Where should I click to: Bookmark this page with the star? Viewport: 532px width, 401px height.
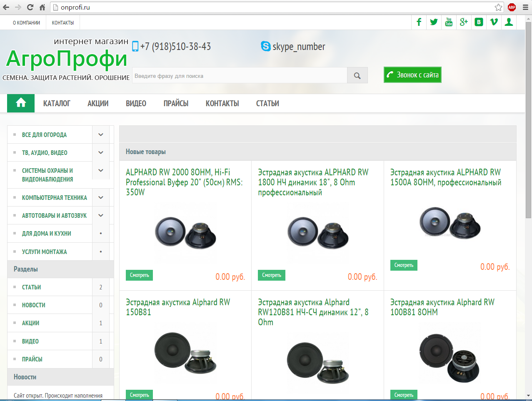click(x=498, y=7)
